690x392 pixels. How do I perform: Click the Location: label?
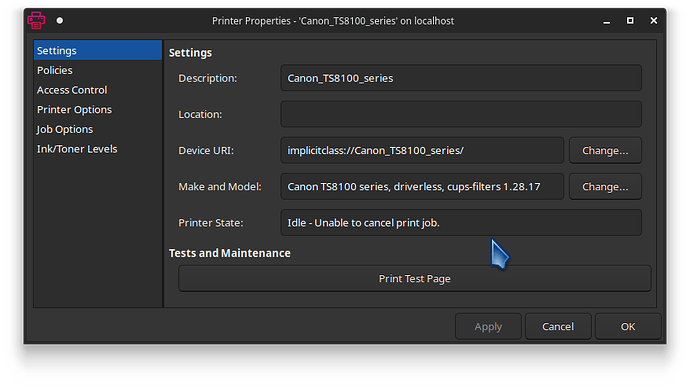click(x=200, y=114)
